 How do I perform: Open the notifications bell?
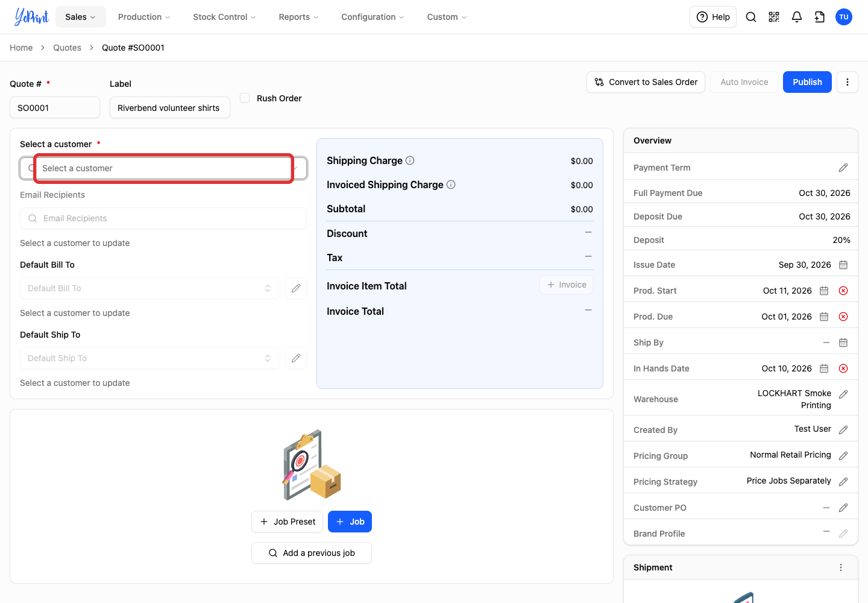[797, 17]
